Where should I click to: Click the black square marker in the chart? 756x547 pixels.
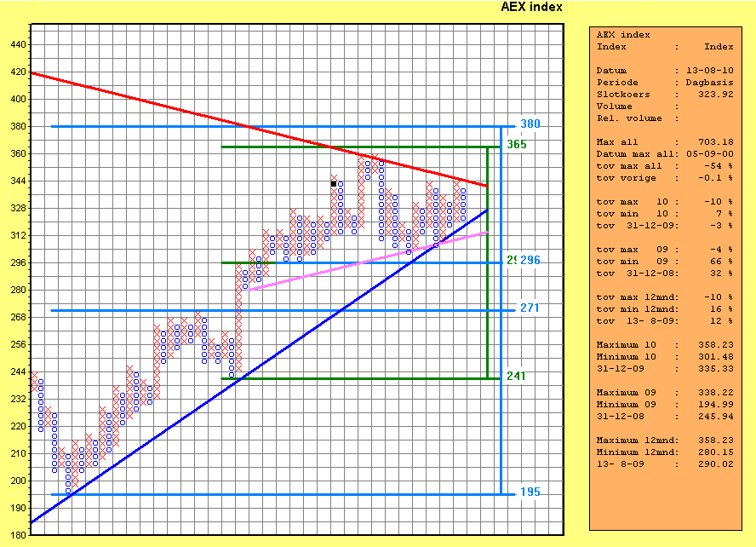[334, 183]
